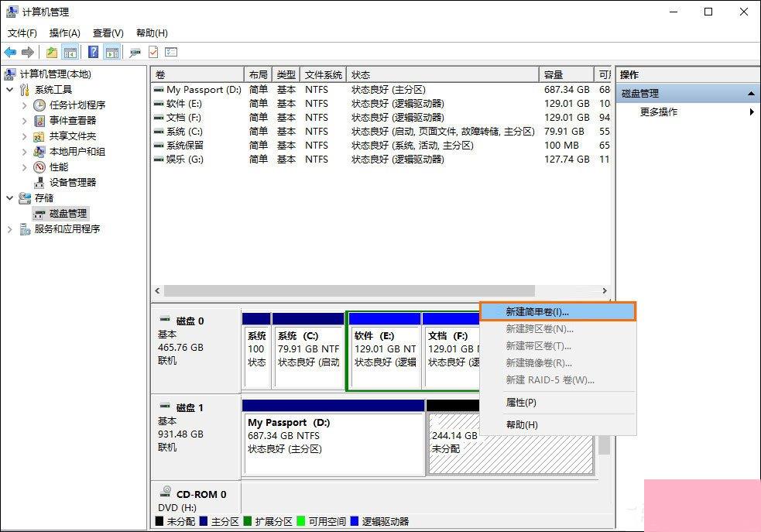Collapse the 存储 tree node
Image resolution: width=761 pixels, height=532 pixels.
pos(10,198)
